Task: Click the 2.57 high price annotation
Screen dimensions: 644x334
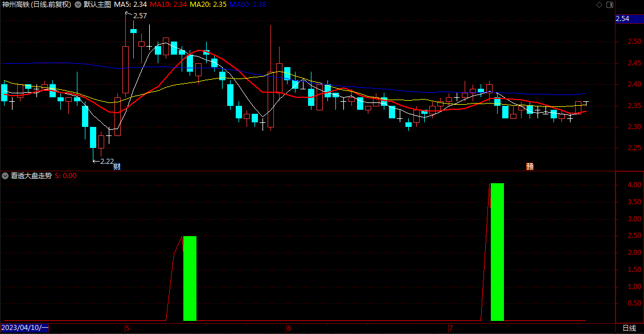Action: point(140,15)
